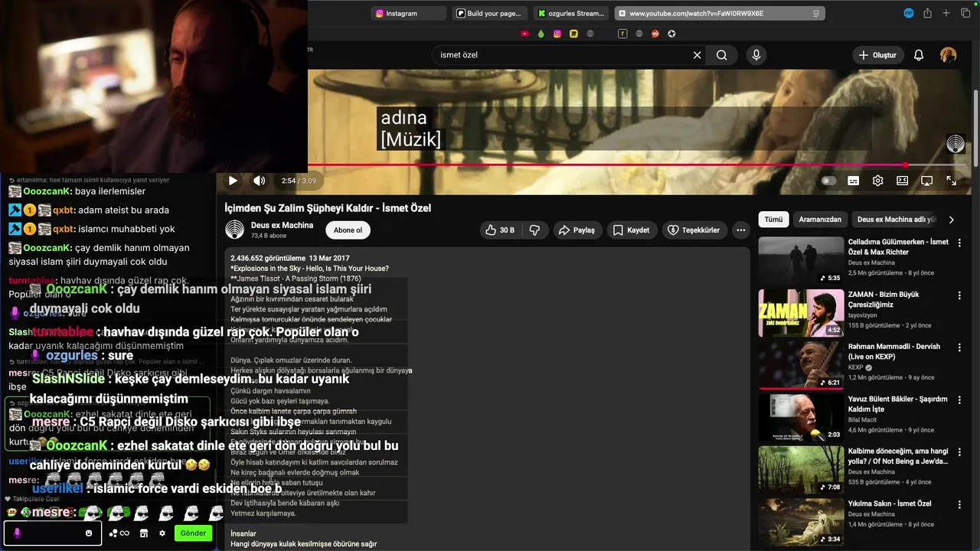The width and height of the screenshot is (980, 551).
Task: Open options menu for Kalbime döneceğim video
Action: 959,452
